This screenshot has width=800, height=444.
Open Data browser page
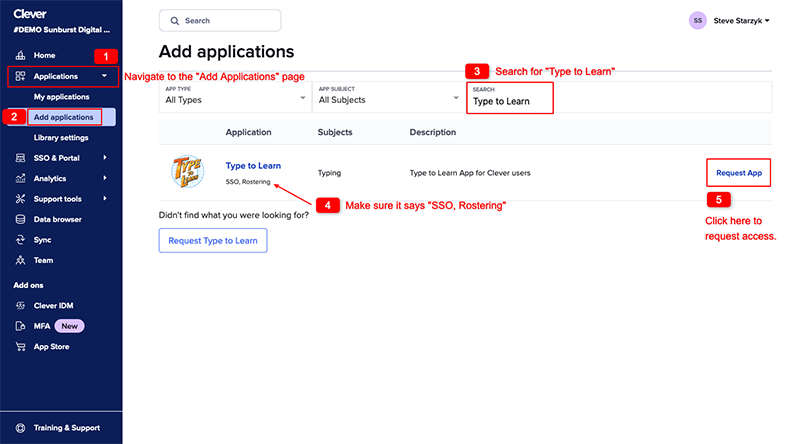[58, 219]
